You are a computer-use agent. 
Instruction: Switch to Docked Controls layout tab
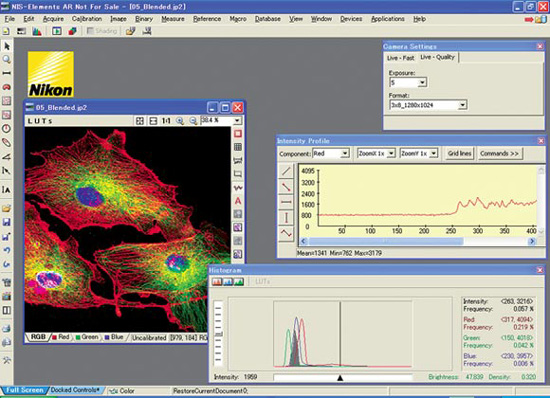75,390
